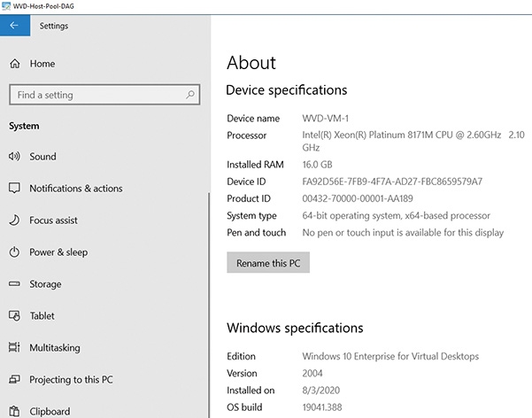Viewport: 532px width, 418px height.
Task: Select the Installed RAM value 16.0 GB
Action: pos(317,165)
